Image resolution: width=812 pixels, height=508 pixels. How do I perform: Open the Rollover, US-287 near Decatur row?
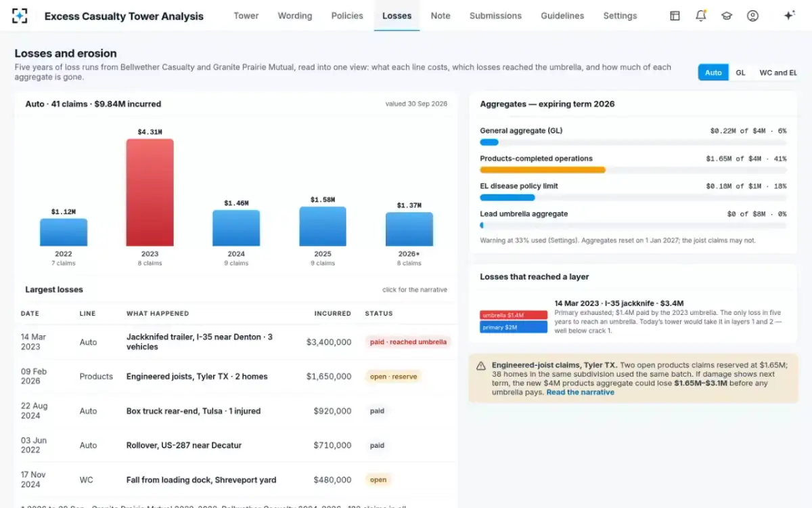tap(236, 446)
